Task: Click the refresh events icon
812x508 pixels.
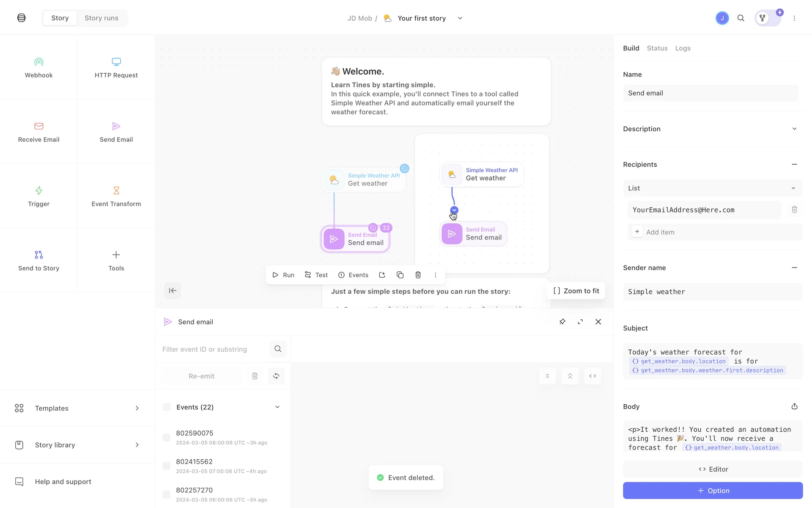Action: tap(276, 376)
